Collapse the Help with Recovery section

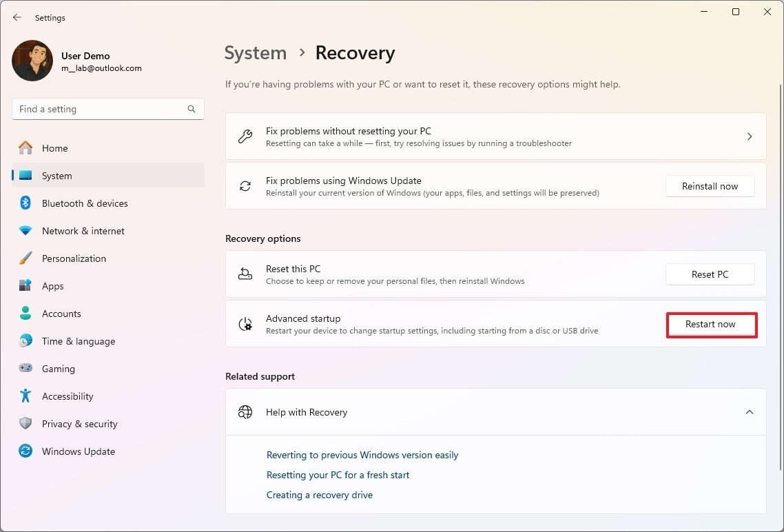(750, 412)
